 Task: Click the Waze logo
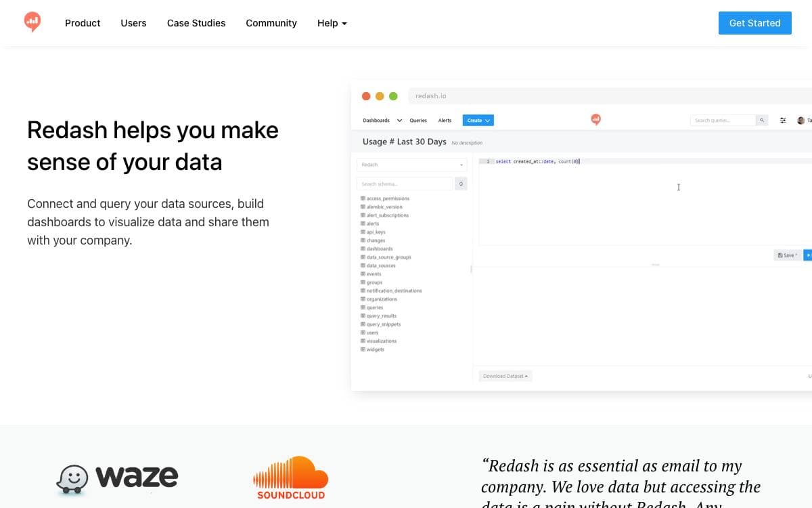click(117, 478)
